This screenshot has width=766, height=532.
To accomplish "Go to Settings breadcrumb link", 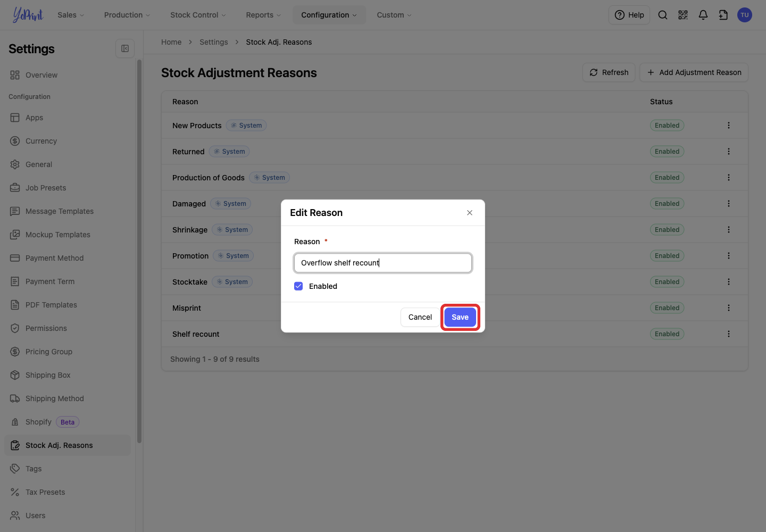I will point(214,42).
